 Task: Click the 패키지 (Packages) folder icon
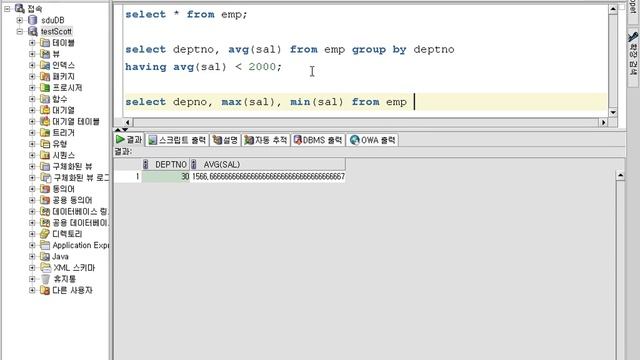click(x=45, y=76)
